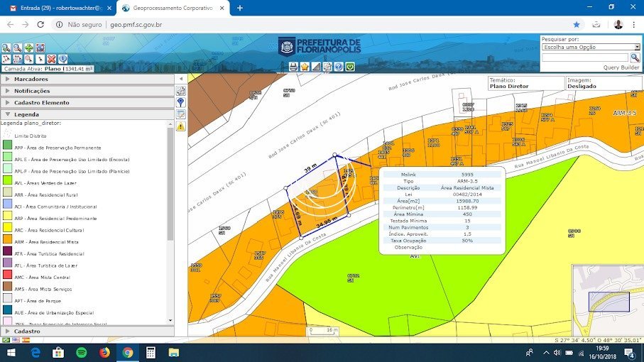Click the 'AVL - Áreas Verdes de Lazer' legend entry
The height and width of the screenshot is (362, 644).
(x=45, y=183)
